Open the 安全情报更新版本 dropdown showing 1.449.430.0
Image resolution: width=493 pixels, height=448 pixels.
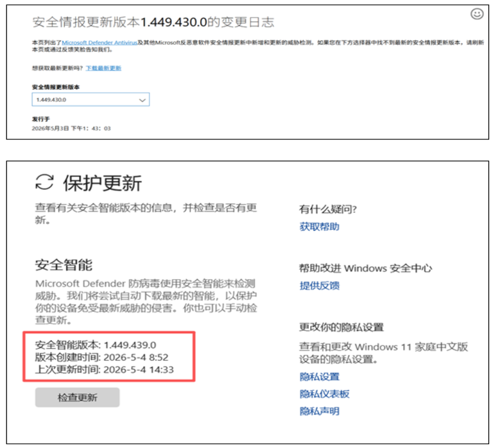point(91,99)
